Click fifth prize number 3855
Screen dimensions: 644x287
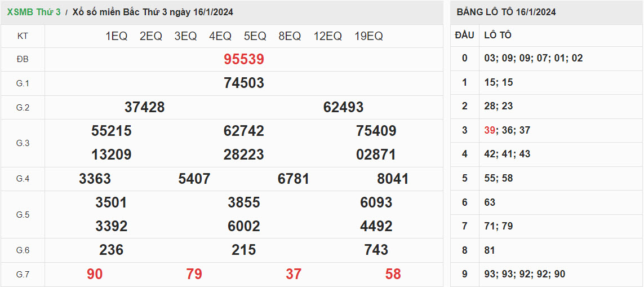pyautogui.click(x=243, y=202)
